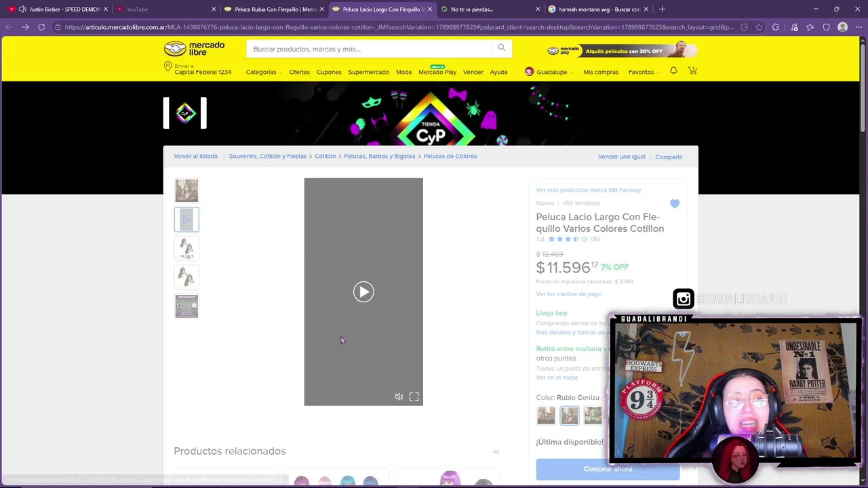Select the first product photo thumbnail

pos(186,190)
